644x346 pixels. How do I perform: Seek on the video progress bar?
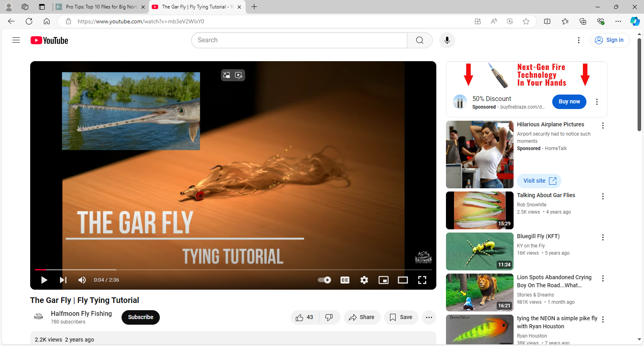point(233,270)
